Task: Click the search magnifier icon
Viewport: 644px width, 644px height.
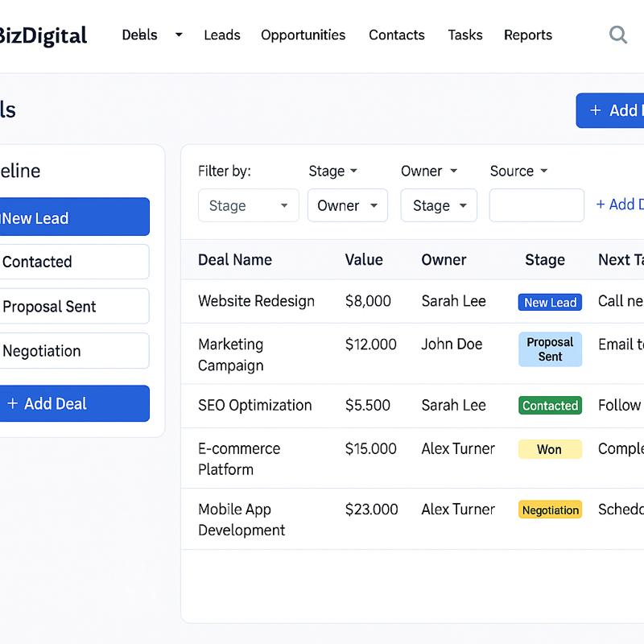Action: (x=617, y=35)
